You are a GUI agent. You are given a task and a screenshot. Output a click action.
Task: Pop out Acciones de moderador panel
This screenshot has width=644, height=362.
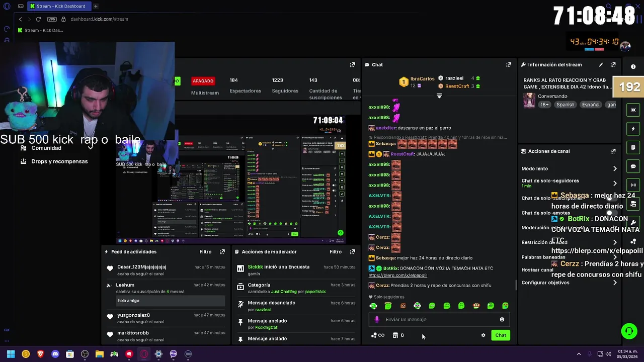pos(352,252)
